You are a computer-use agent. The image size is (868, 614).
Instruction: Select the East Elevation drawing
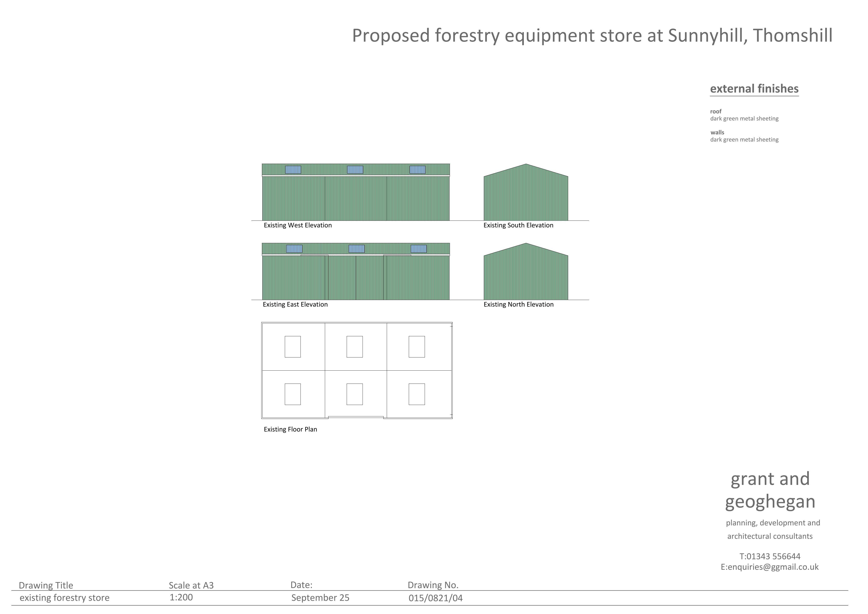point(356,271)
